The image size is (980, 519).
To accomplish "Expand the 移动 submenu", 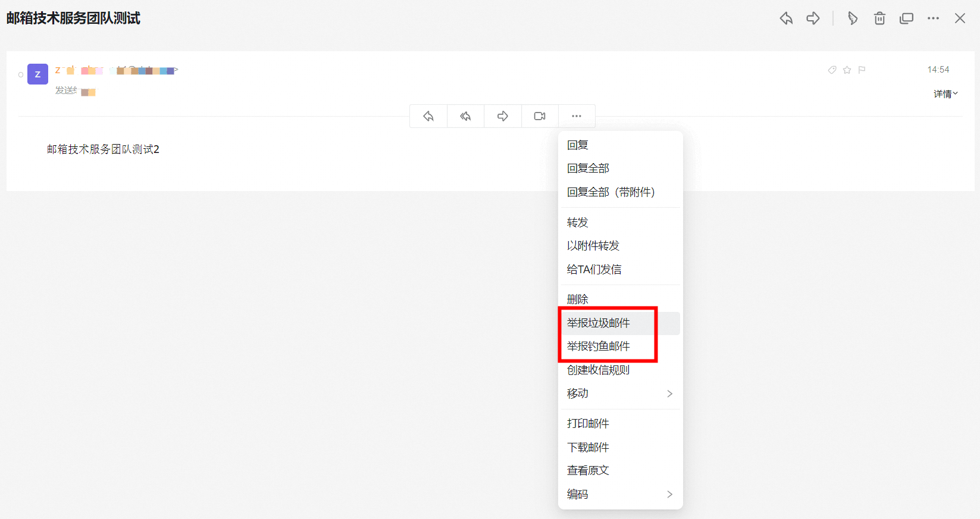I will 620,393.
